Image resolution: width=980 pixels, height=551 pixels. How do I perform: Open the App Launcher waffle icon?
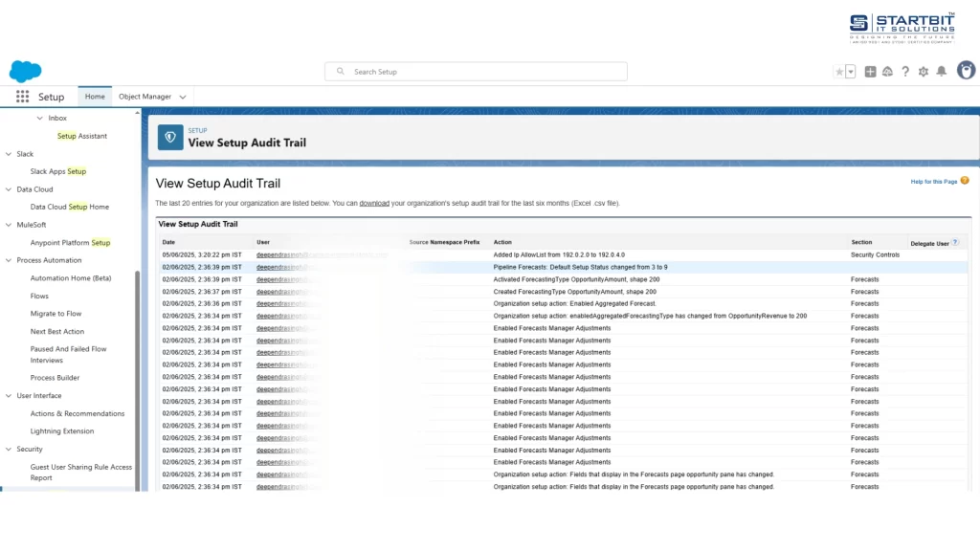coord(21,96)
